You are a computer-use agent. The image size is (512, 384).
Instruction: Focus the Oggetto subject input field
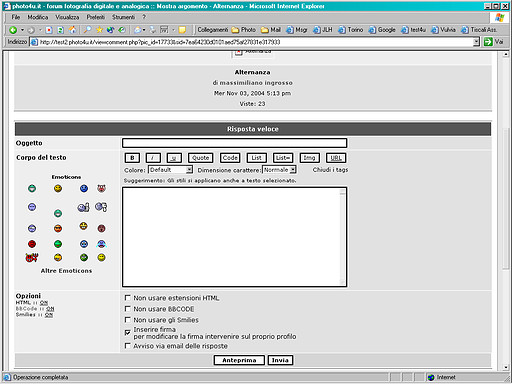[234, 143]
